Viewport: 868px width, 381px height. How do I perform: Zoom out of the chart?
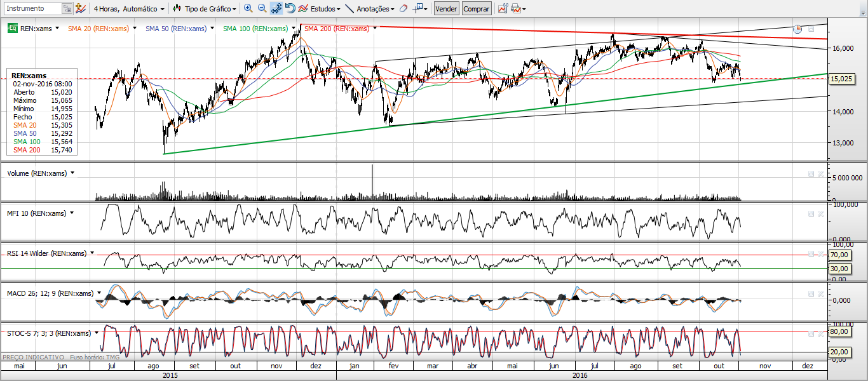tap(262, 8)
